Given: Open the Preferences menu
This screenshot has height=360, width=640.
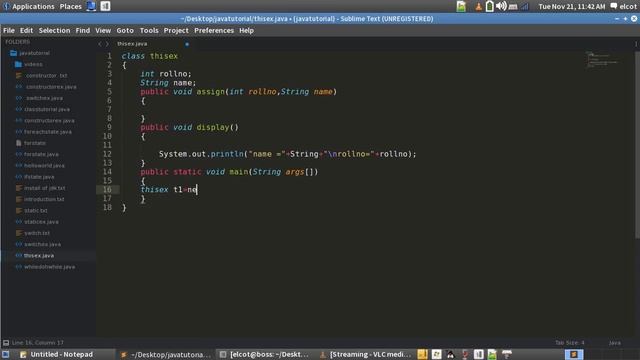Looking at the screenshot, I should pyautogui.click(x=214, y=31).
